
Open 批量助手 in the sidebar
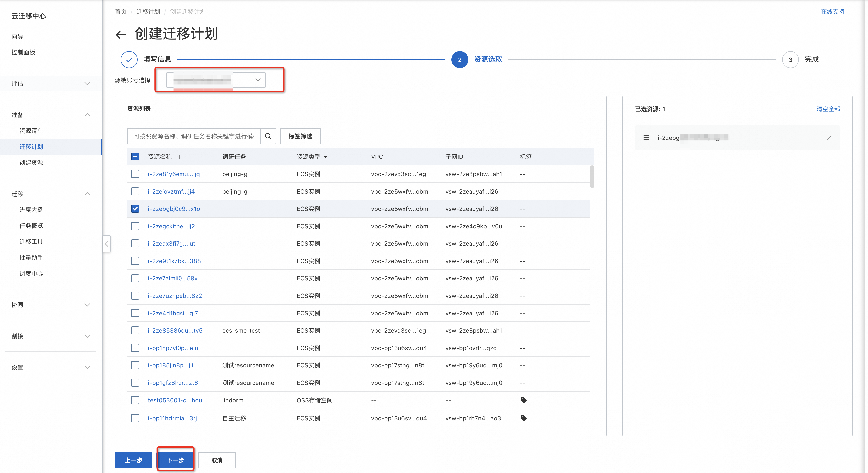click(31, 258)
